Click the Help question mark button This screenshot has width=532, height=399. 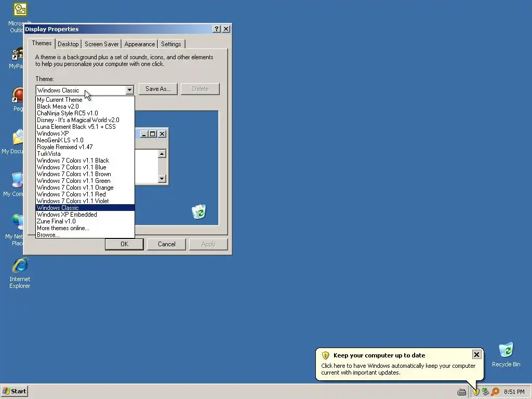click(217, 29)
